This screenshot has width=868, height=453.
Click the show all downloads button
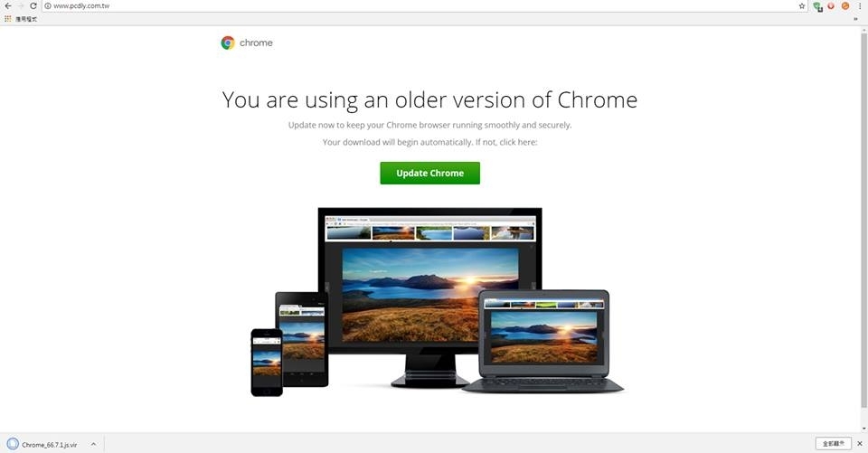click(x=833, y=444)
